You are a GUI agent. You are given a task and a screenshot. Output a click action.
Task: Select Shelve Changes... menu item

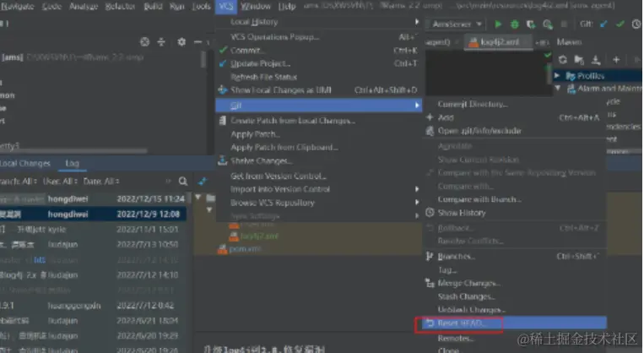[x=318, y=160]
